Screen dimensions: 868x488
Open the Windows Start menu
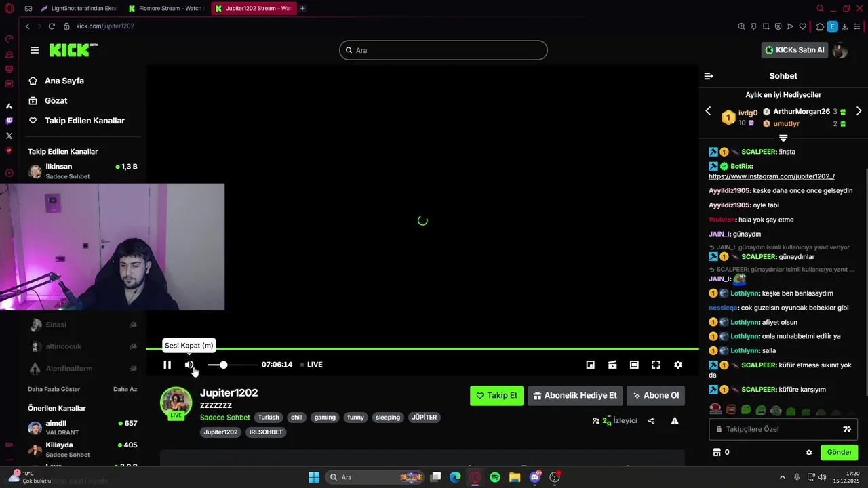coord(314,477)
